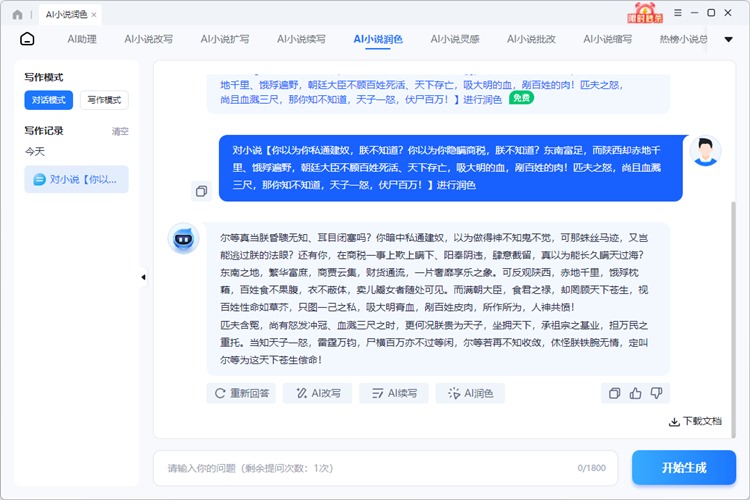Click the chat area vertical scrollbar
The image size is (750, 500).
pyautogui.click(x=733, y=319)
